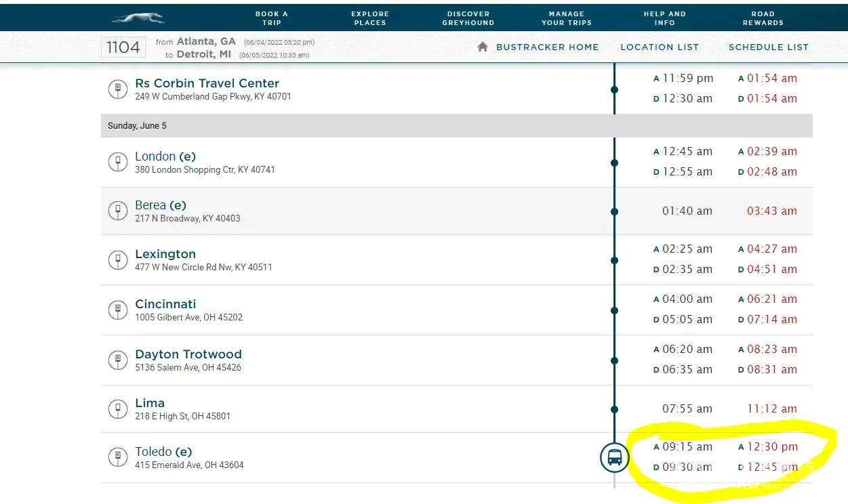The image size is (848, 504).
Task: Go to the Schedule List page
Action: tap(768, 47)
